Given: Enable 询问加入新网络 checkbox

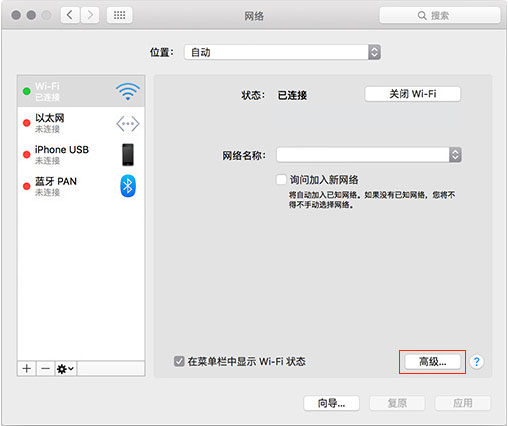Looking at the screenshot, I should pyautogui.click(x=281, y=180).
